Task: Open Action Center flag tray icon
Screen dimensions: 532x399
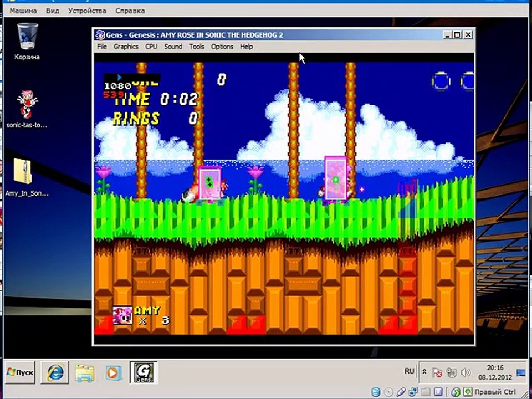Action: coord(437,372)
